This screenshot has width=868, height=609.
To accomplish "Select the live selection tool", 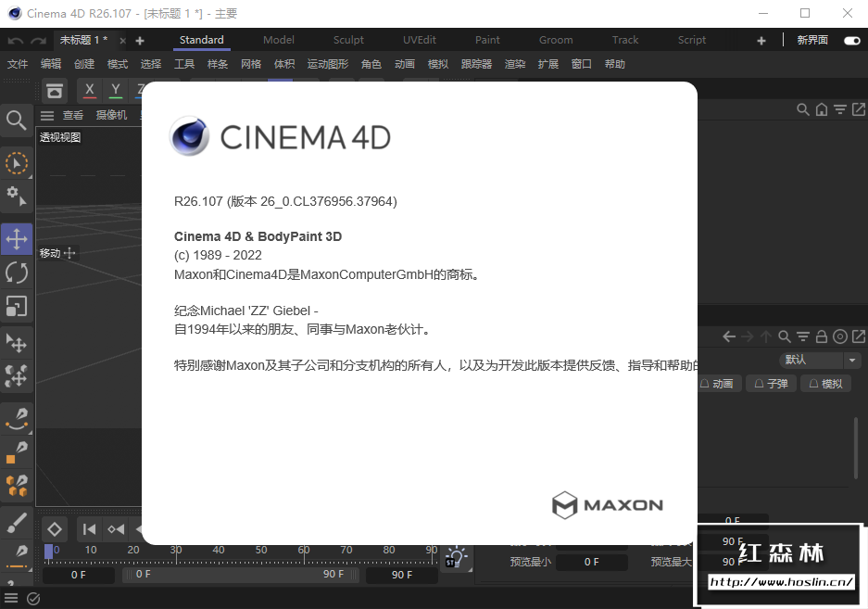I will [x=16, y=164].
